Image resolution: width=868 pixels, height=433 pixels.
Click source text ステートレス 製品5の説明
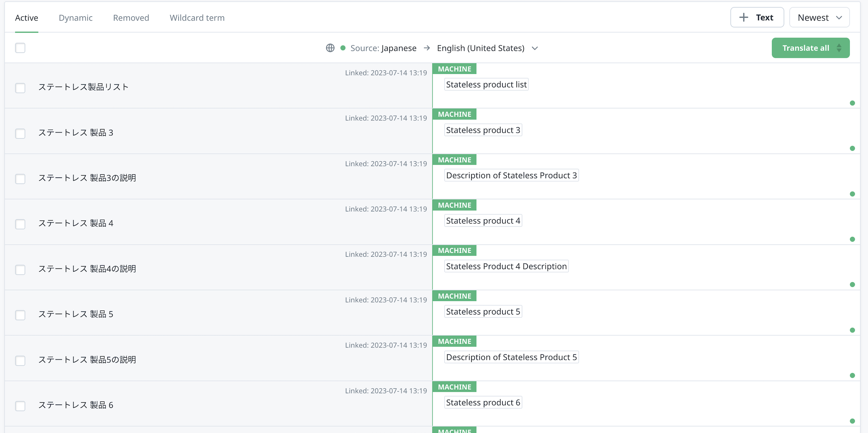click(87, 359)
